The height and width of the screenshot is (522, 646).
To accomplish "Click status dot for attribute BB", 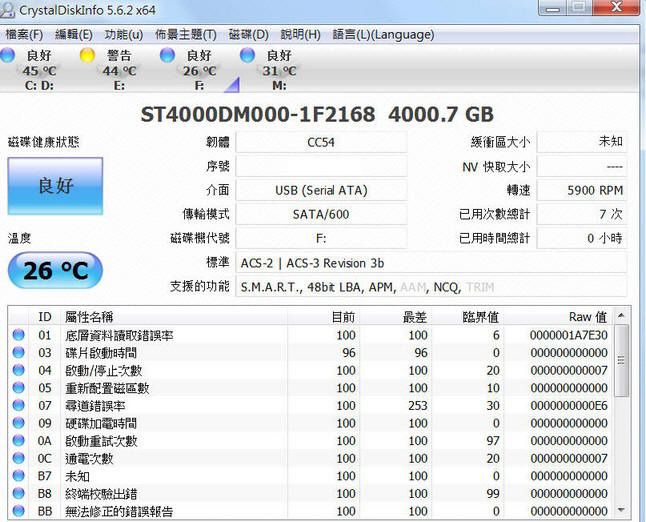I will [19, 511].
